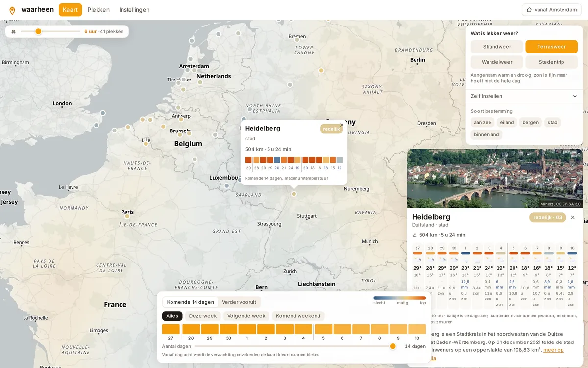Click the Aantal dagen slider handle
Screen dimensions: 588x368
[392, 346]
